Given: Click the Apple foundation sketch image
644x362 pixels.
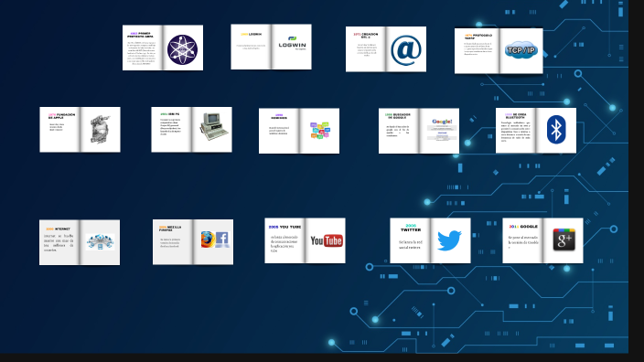Looking at the screenshot, I should [101, 130].
